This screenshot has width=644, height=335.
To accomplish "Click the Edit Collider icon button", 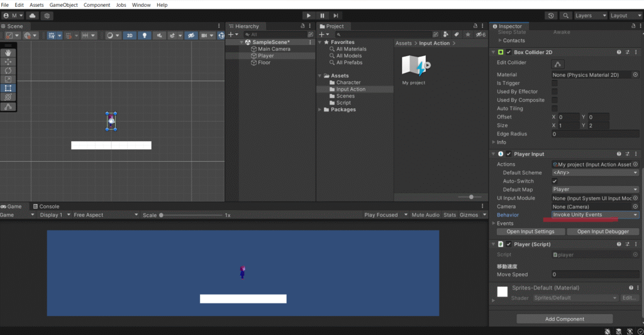I will 557,64.
